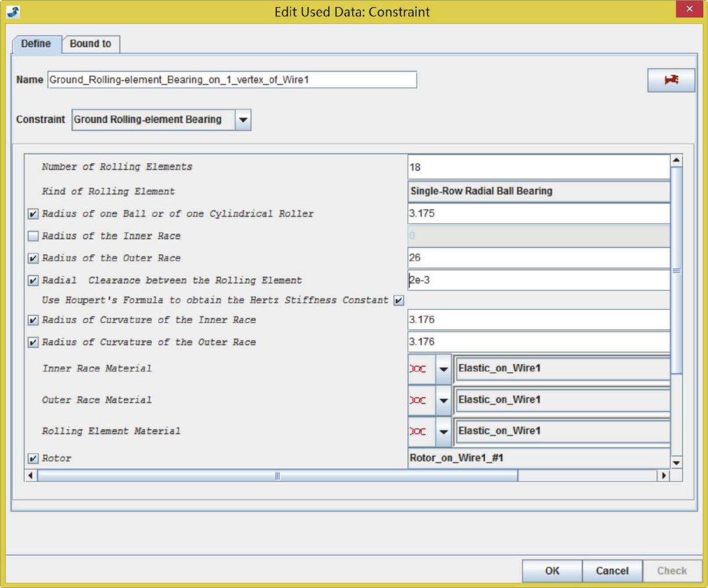Click the Outer Race Material link icon
This screenshot has height=588, width=708.
click(x=418, y=400)
